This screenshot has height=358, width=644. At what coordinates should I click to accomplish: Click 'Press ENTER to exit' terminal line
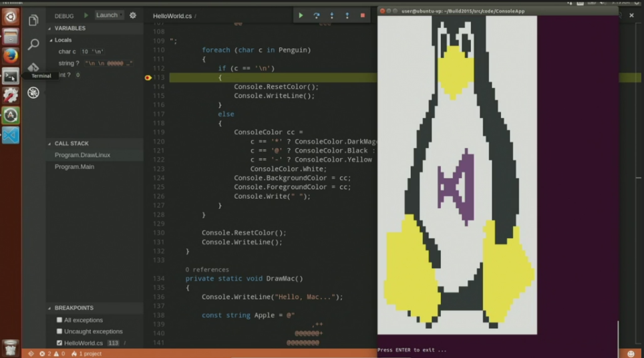click(x=412, y=350)
